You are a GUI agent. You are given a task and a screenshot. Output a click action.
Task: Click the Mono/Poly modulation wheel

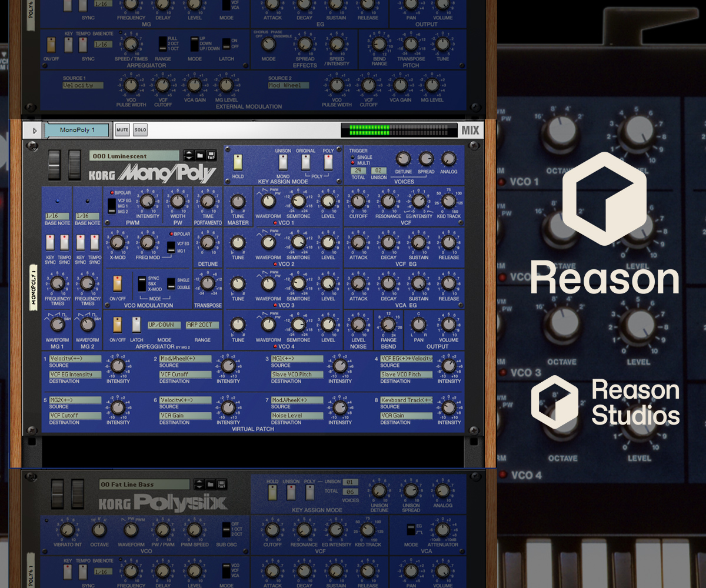[75, 165]
